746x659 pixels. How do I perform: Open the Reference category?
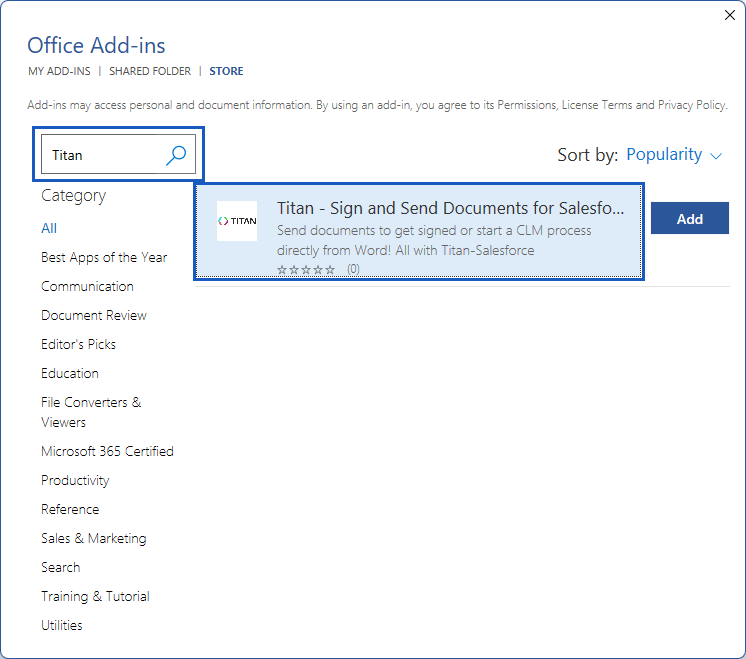tap(70, 510)
